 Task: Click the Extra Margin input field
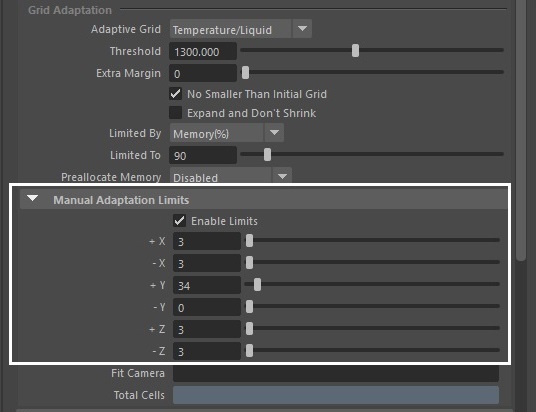pyautogui.click(x=203, y=73)
